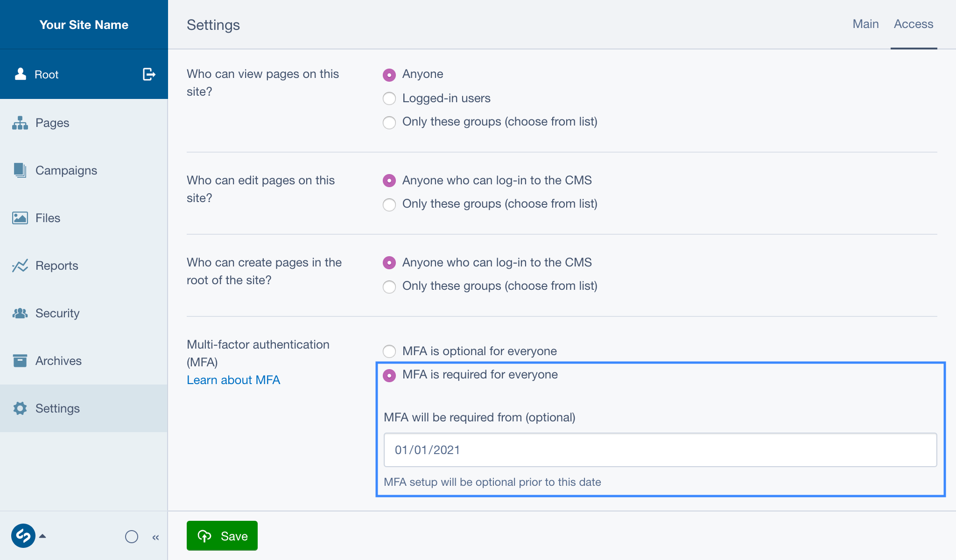This screenshot has width=956, height=560.
Task: Click the log-out icon next to Root
Action: click(148, 74)
